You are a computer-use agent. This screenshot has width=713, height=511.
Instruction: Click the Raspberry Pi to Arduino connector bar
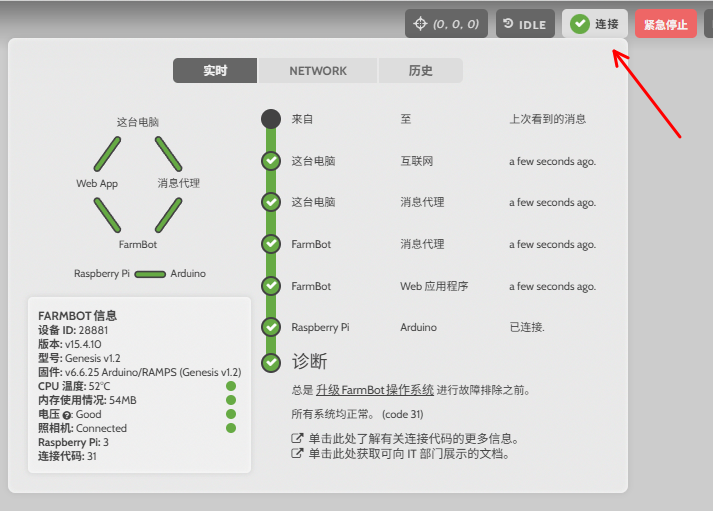tap(150, 274)
